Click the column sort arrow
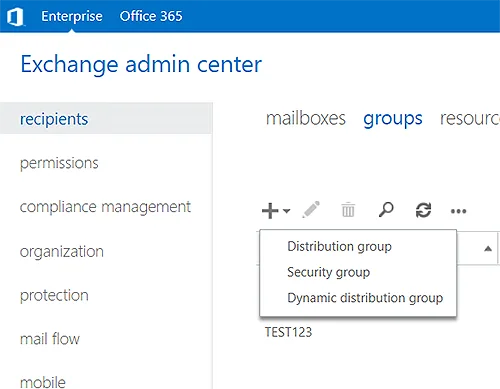500x389 pixels. (x=488, y=248)
